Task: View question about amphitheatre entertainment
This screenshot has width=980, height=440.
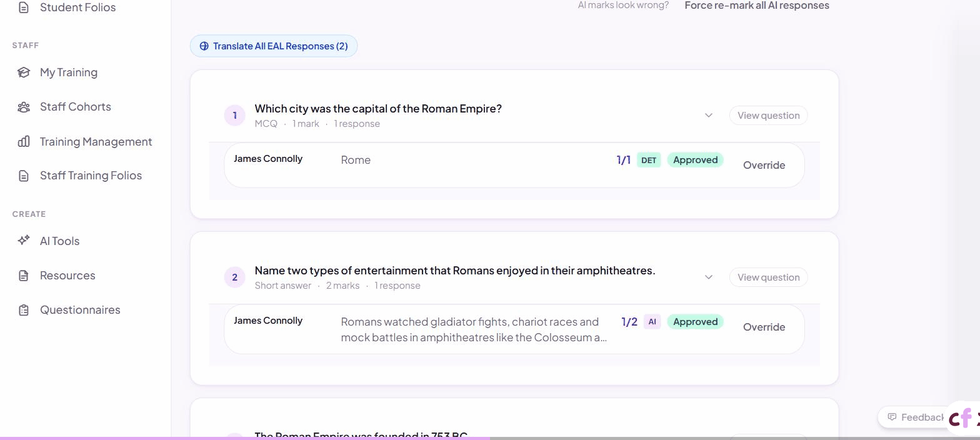Action: pos(768,277)
